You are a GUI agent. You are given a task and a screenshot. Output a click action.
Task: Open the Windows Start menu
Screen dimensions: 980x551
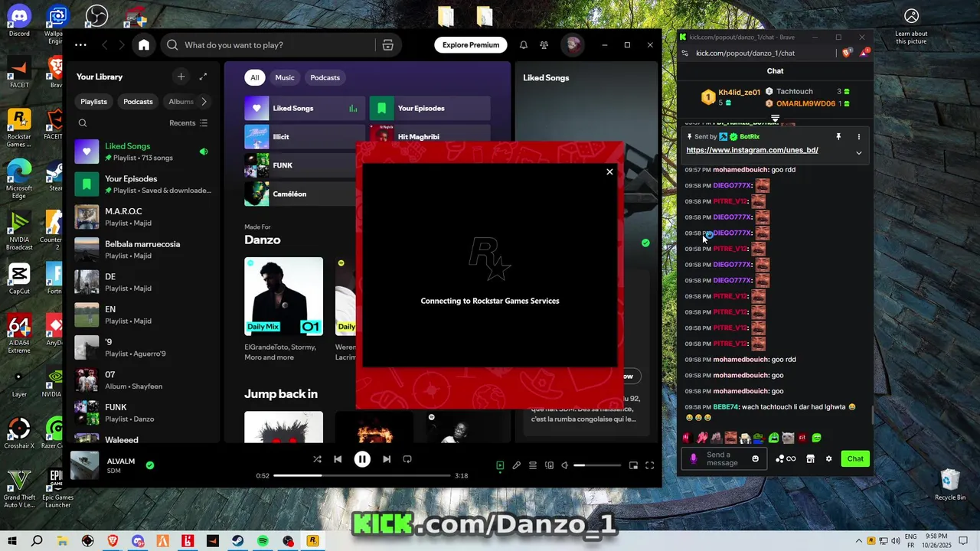click(x=12, y=541)
